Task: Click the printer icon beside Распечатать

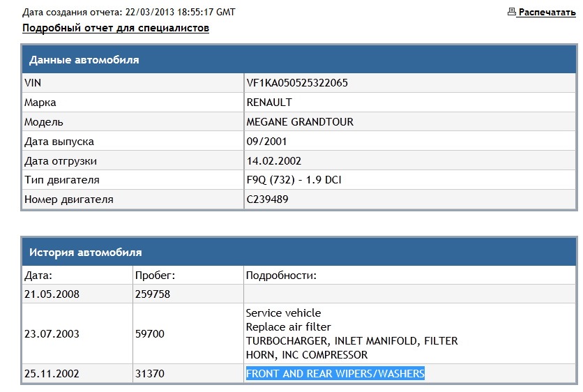Action: 512,12
